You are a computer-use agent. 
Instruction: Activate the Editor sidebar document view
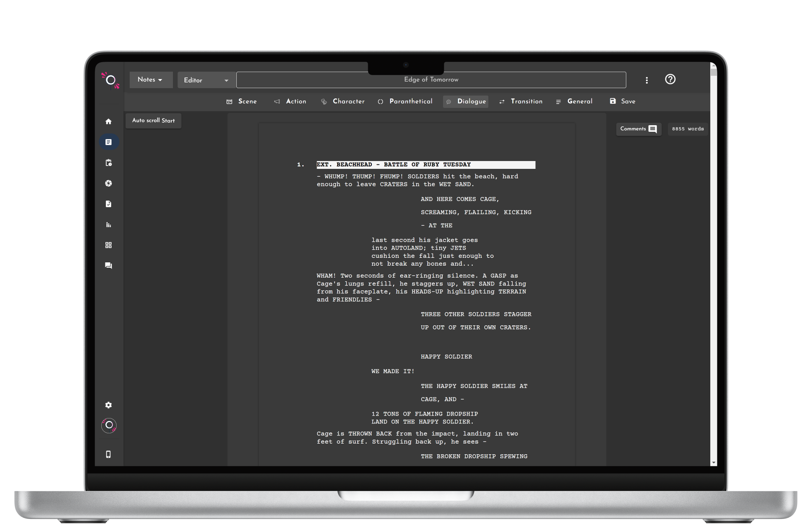[109, 142]
